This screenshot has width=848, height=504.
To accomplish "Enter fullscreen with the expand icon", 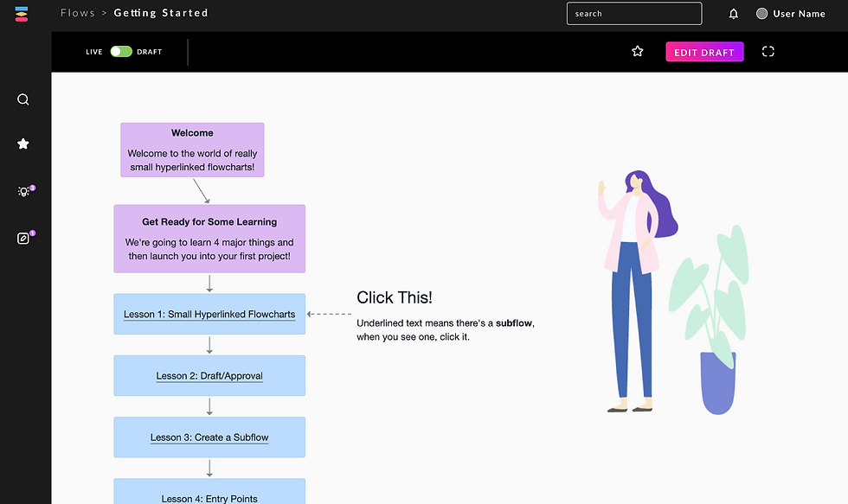I will (768, 51).
